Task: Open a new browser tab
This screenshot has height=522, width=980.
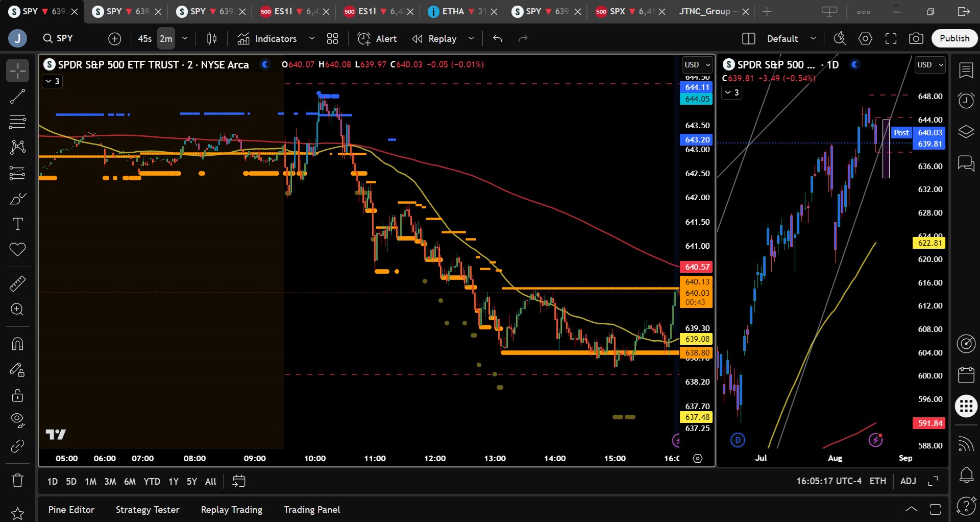Action: 767,11
